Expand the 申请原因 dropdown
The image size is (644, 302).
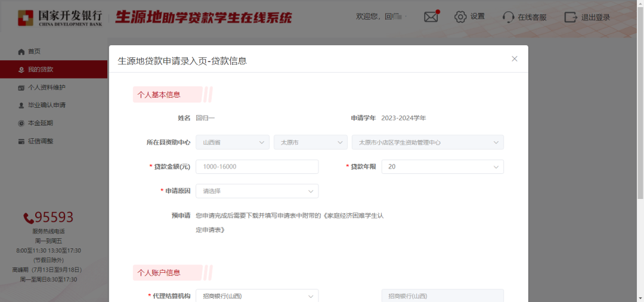(x=257, y=191)
